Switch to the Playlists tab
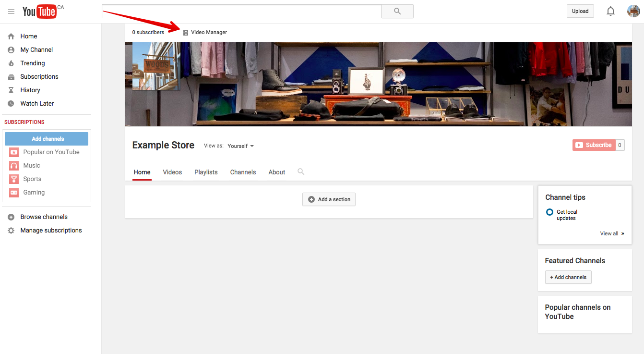Image resolution: width=644 pixels, height=354 pixels. pos(206,172)
